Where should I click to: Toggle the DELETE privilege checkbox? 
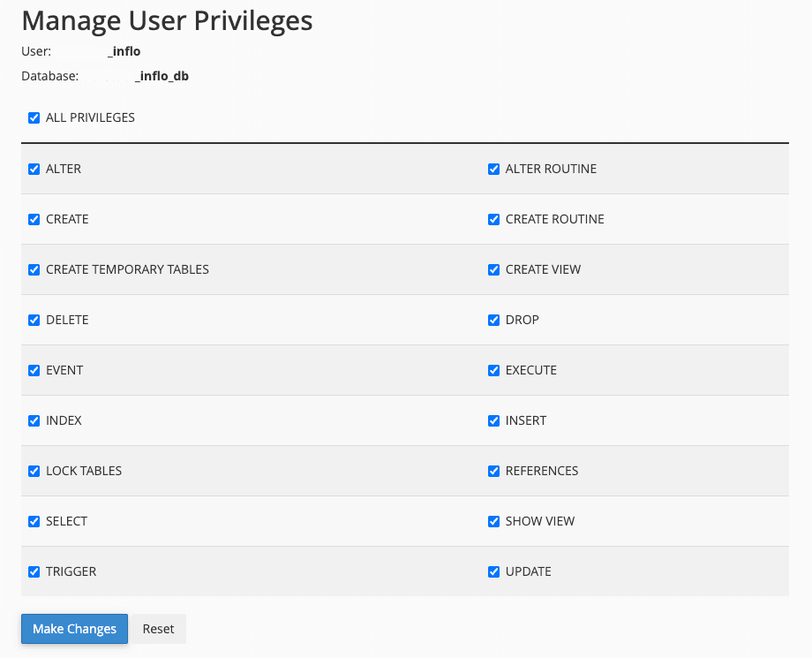(x=34, y=320)
